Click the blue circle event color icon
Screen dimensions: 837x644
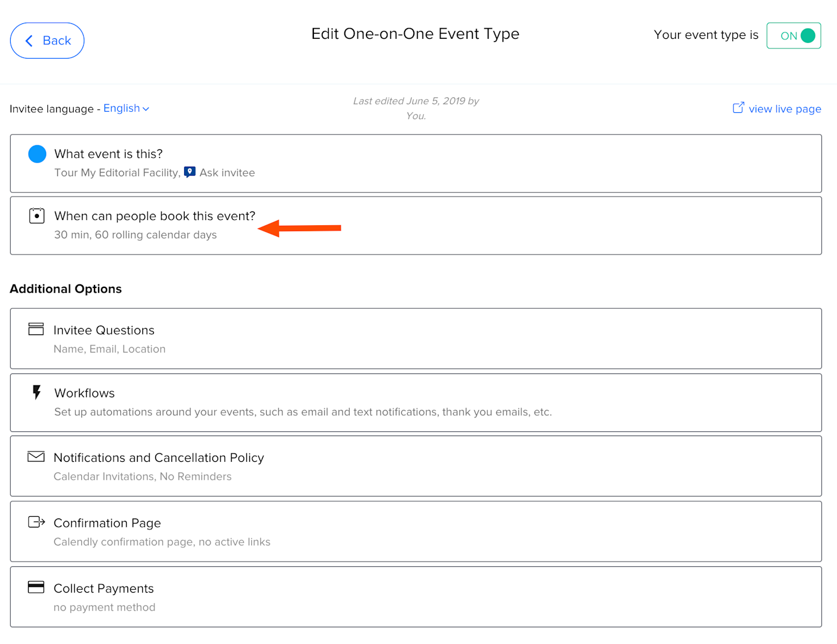coord(37,154)
